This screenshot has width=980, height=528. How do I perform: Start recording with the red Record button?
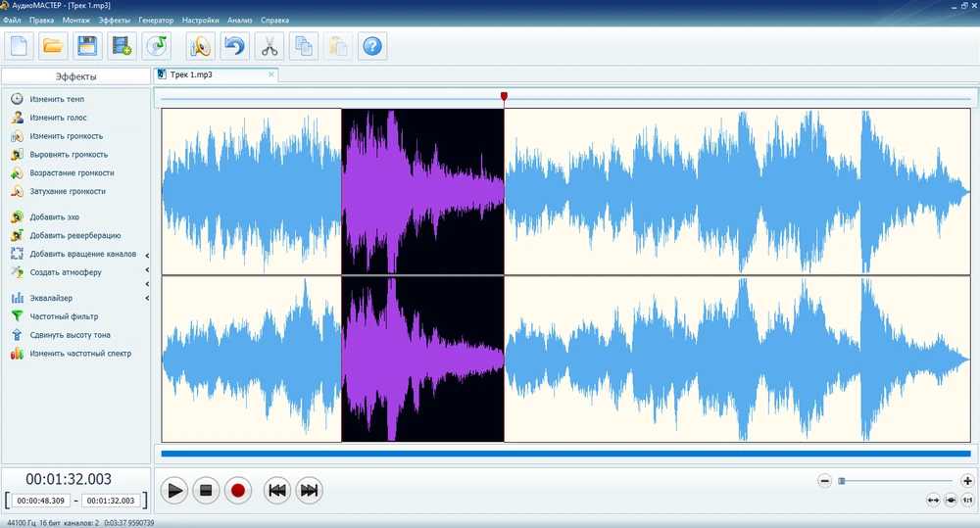(236, 491)
